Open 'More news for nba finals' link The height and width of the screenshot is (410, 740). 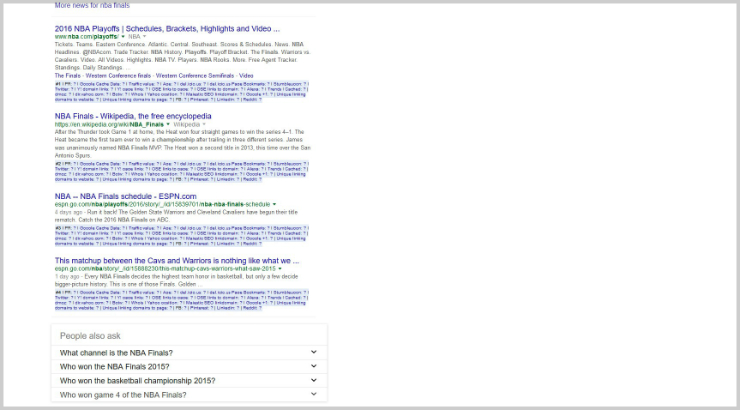pos(92,6)
